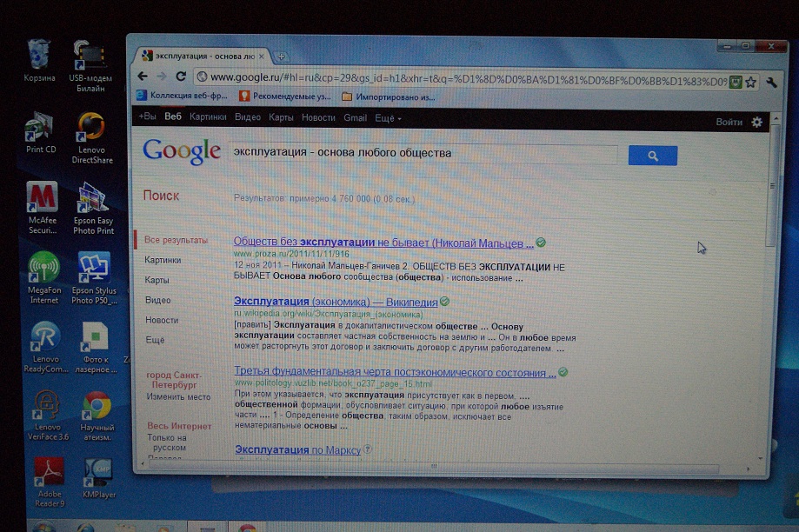This screenshot has width=799, height=532.
Task: Launch Lenovo ReadyComm shortcut
Action: 46,347
